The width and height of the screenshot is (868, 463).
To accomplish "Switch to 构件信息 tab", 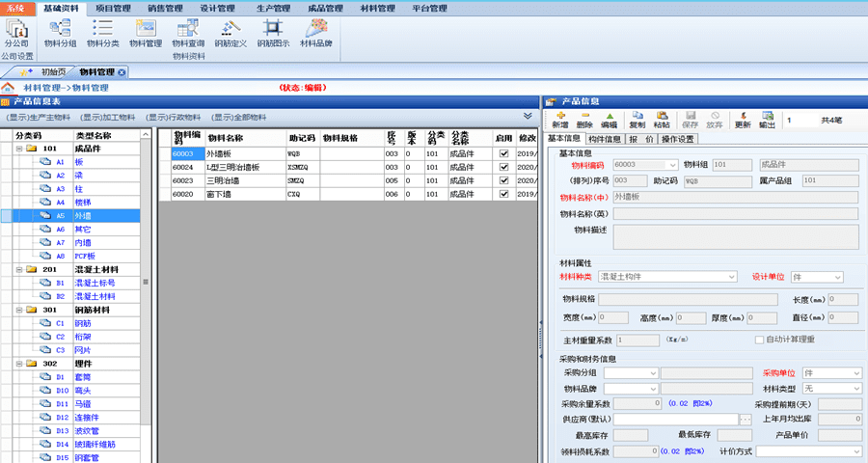I will click(605, 139).
